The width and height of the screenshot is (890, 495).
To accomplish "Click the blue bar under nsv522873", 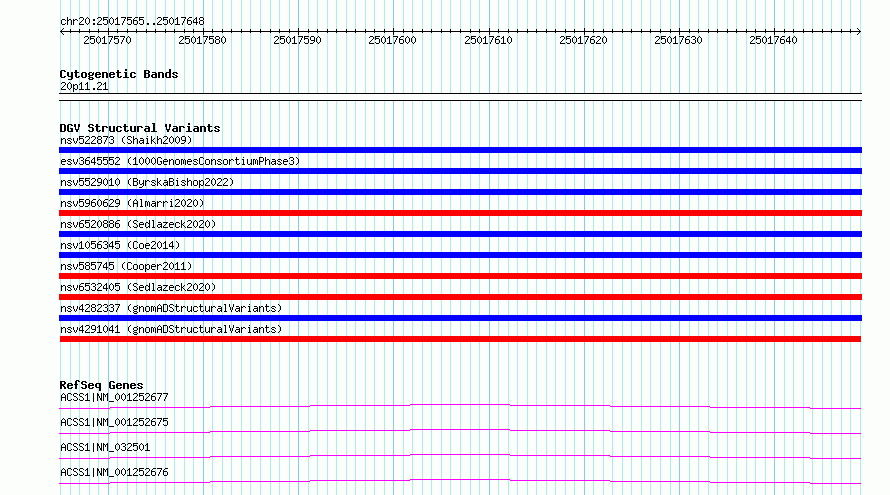I will point(460,150).
